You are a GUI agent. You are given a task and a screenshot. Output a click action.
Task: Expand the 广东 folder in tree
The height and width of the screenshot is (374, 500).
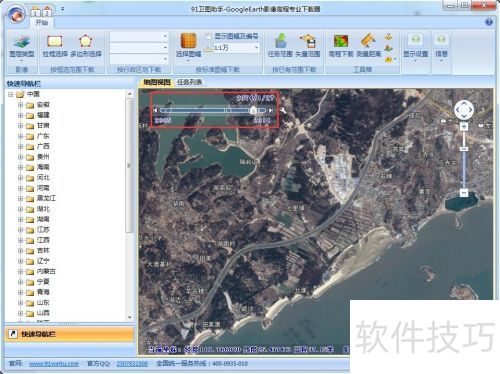(x=21, y=136)
